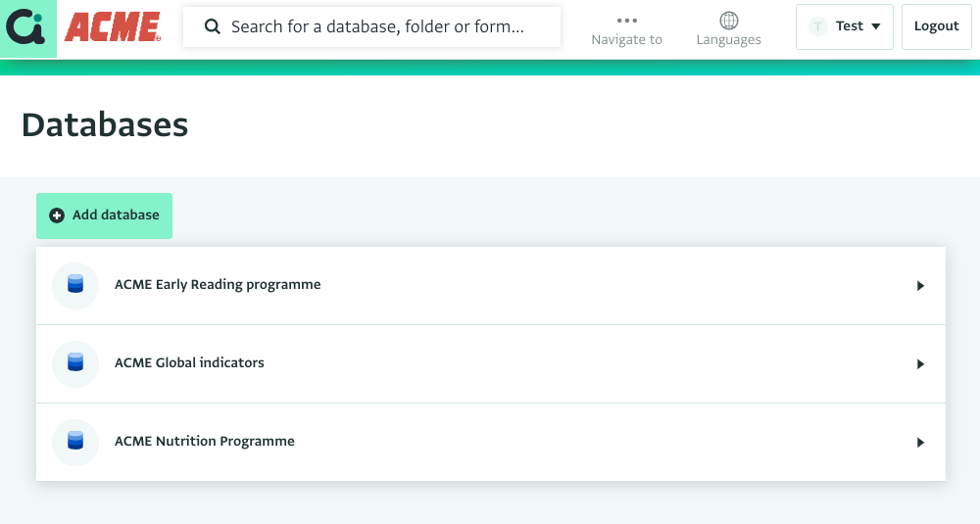Open ACME Nutrition Programme database
The image size is (980, 524).
click(x=491, y=442)
